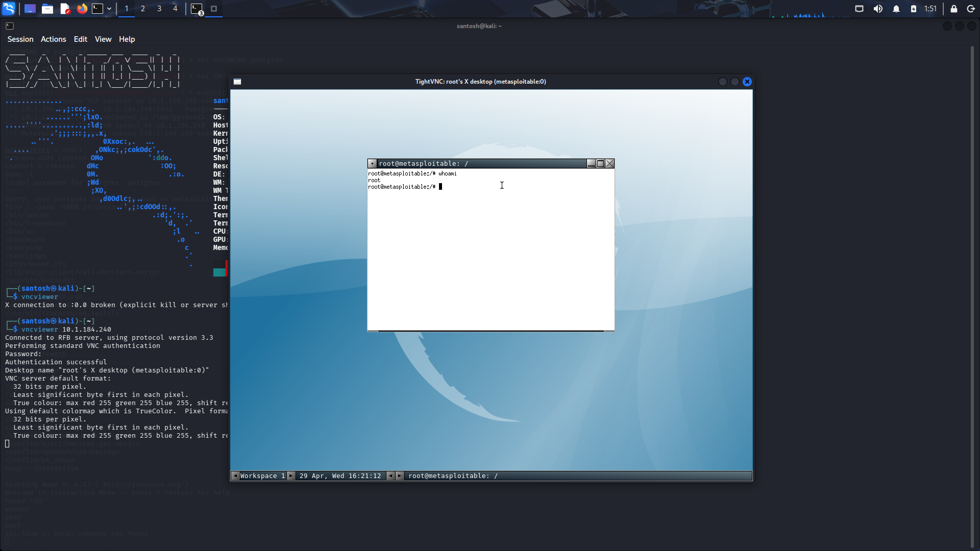Maximize the root@metasploitable xterm window
980x551 pixels.
point(600,164)
